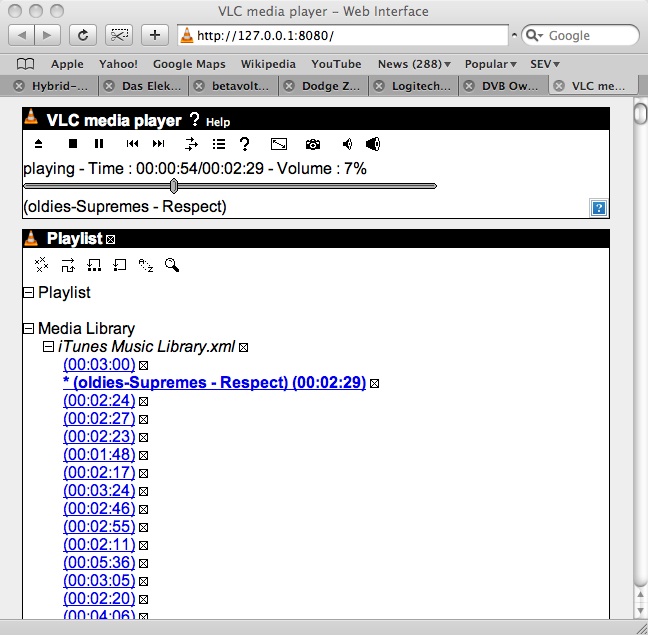Go back in Safari history
The width and height of the screenshot is (648, 635).
tap(21, 36)
